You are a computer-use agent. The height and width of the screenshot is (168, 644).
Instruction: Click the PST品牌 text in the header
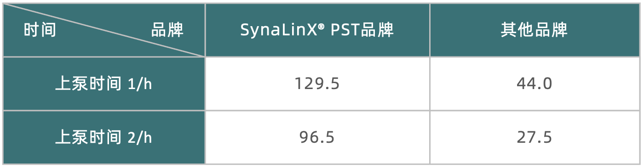[x=363, y=30]
